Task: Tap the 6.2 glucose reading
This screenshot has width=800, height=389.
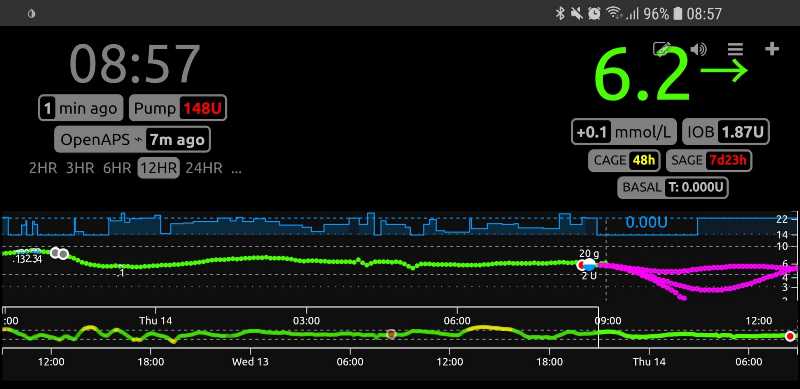Action: [643, 74]
